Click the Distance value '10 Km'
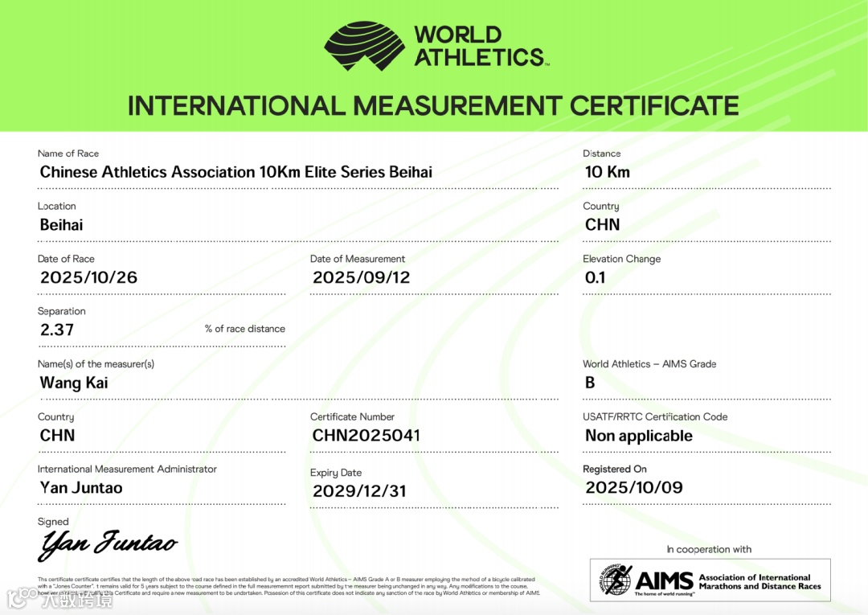Screen dimensions: 868x615 (x=608, y=172)
